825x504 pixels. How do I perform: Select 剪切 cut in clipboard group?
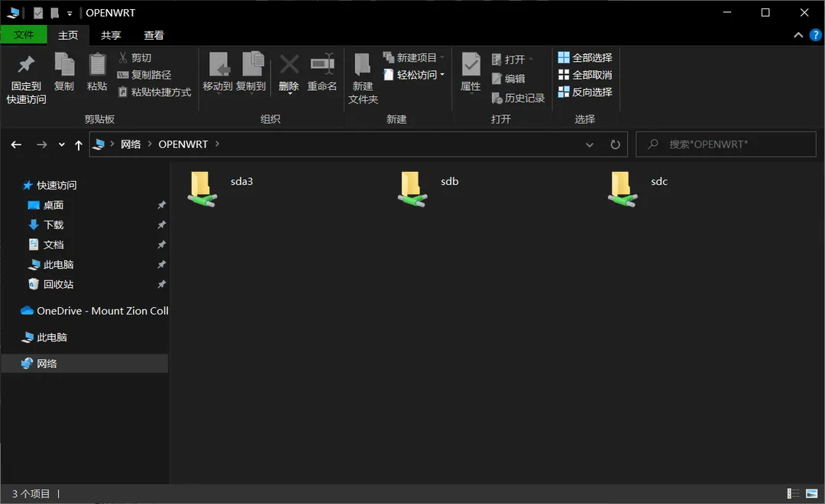coord(135,57)
